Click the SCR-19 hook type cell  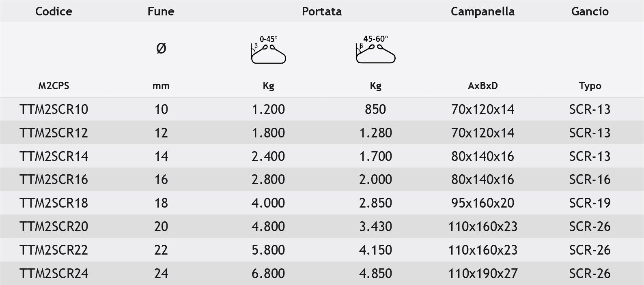point(590,203)
